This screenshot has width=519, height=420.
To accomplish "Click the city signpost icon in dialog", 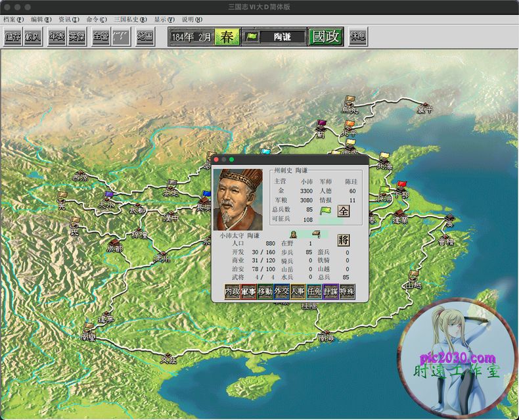I will 316,234.
